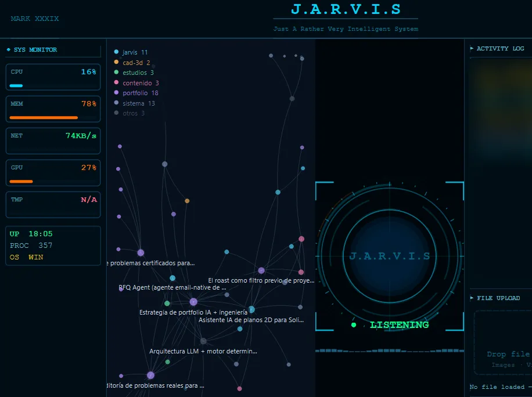Expand the Activity Log panel arrow
This screenshot has width=532, height=397.
472,49
